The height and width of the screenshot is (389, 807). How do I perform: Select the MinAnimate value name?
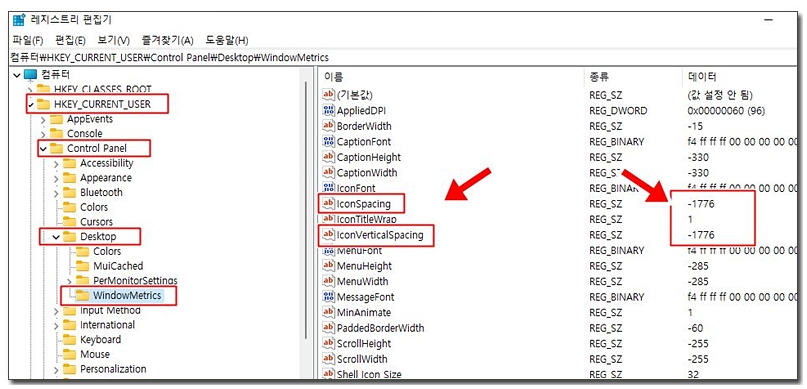point(364,312)
